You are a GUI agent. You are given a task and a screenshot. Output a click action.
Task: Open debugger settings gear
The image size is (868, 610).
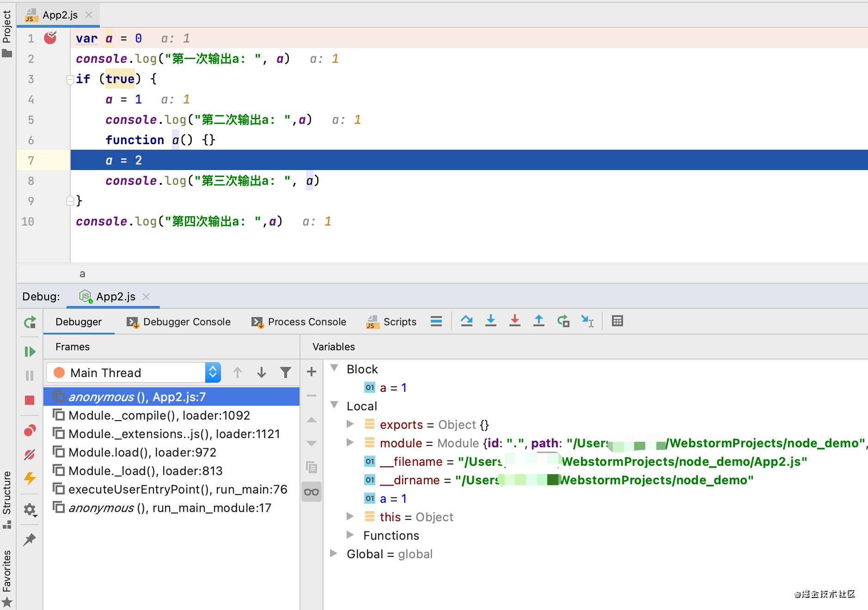tap(30, 509)
